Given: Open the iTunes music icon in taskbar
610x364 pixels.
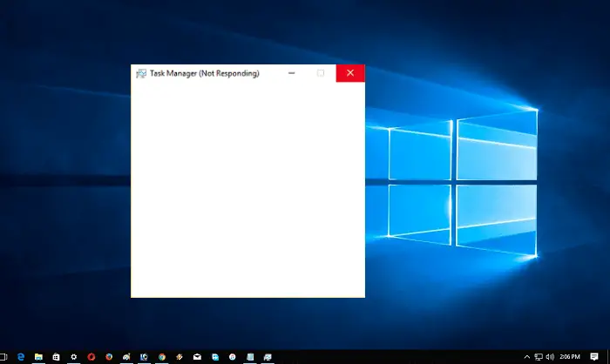Looking at the screenshot, I should point(233,357).
